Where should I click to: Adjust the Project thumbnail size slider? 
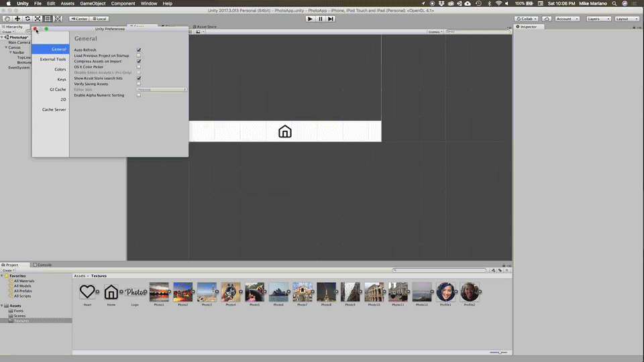click(x=498, y=353)
